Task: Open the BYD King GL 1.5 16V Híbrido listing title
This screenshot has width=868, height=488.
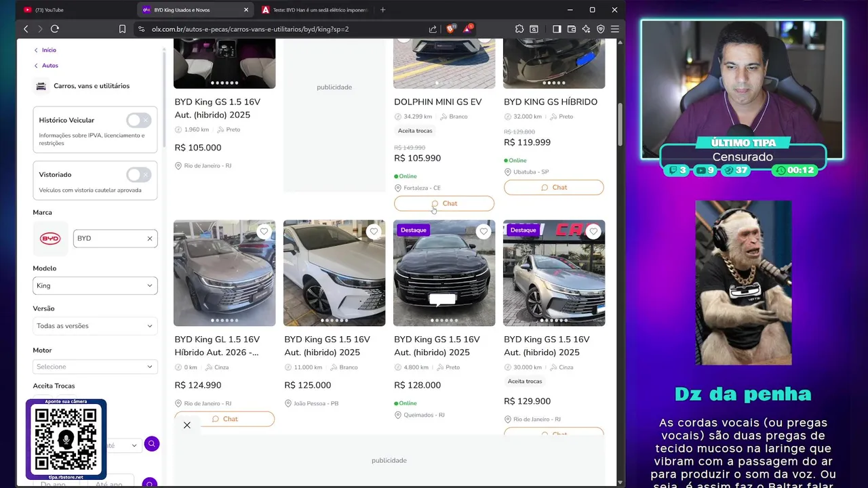Action: click(x=218, y=346)
